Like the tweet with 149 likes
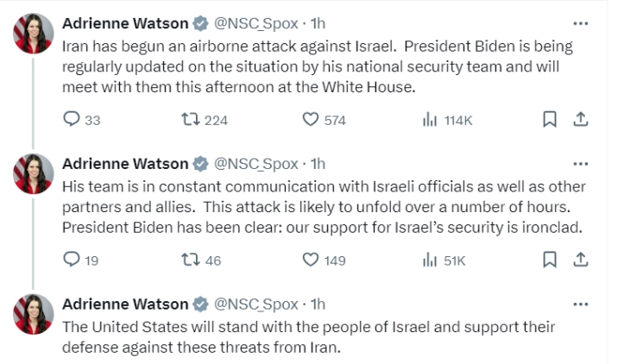Image resolution: width=630 pixels, height=364 pixels. [312, 260]
